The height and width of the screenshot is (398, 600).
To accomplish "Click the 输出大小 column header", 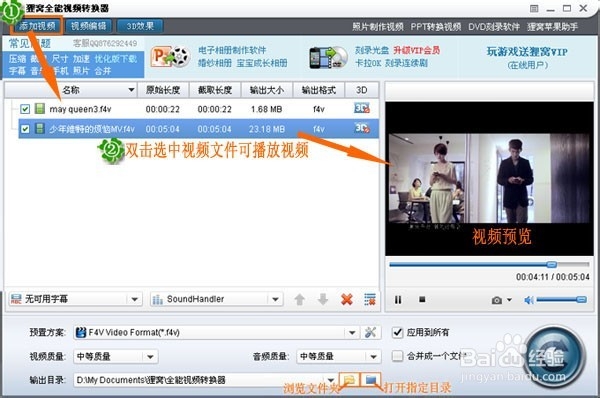I will click(267, 90).
